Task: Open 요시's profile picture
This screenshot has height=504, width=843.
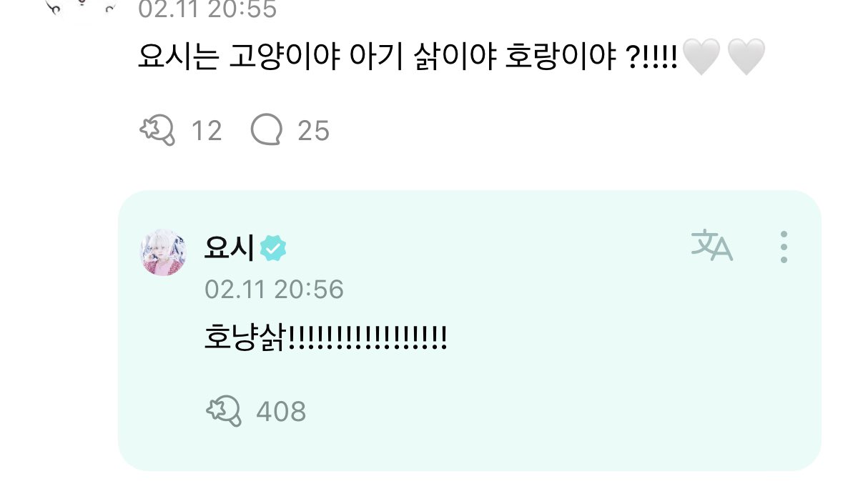Action: coord(164,252)
